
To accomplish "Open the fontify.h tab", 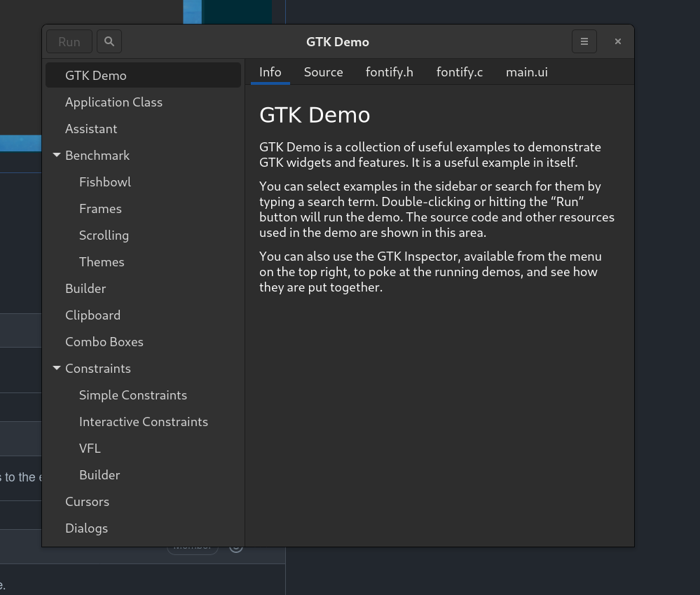I will [x=389, y=71].
